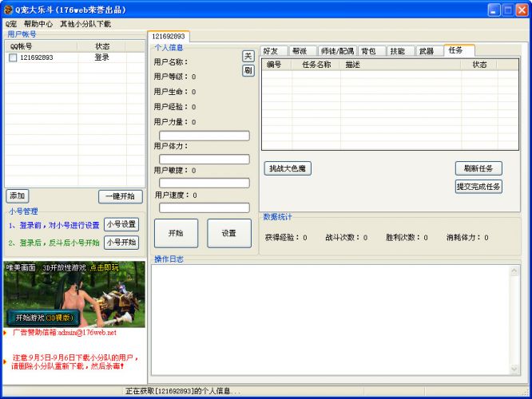Click the 小号设置 button

pos(121,225)
